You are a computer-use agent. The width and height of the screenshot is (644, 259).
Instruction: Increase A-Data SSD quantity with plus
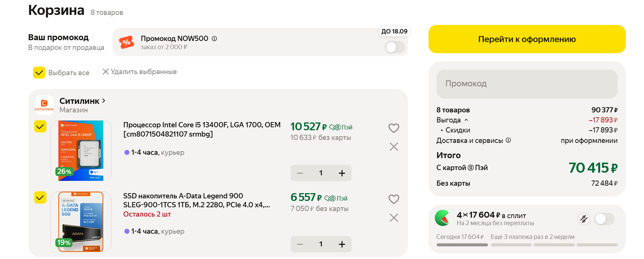[342, 244]
